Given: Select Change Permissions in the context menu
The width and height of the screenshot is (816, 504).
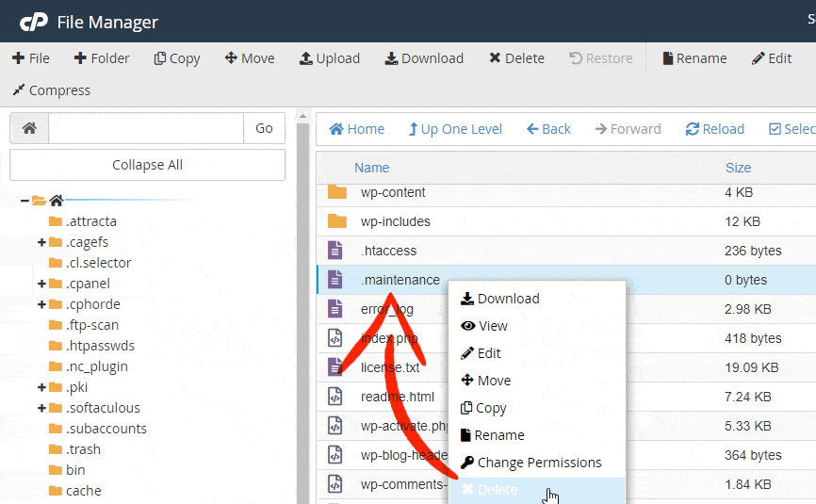Looking at the screenshot, I should point(539,463).
